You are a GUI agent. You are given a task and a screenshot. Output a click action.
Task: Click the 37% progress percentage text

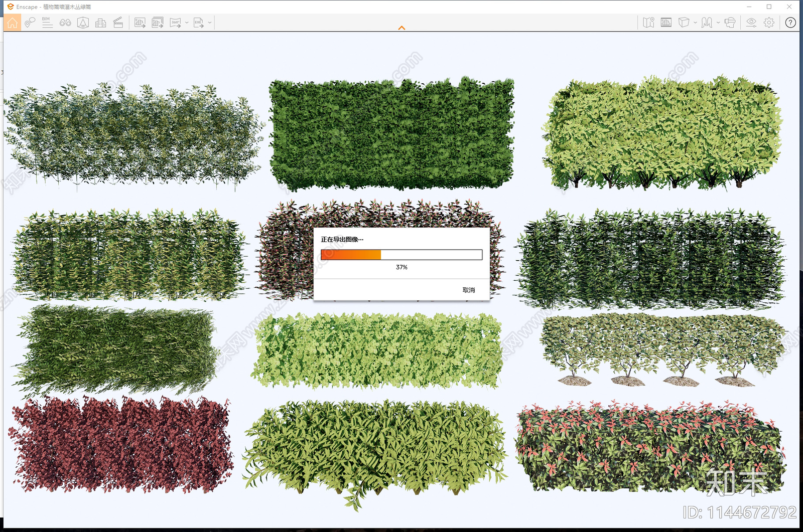pyautogui.click(x=401, y=267)
